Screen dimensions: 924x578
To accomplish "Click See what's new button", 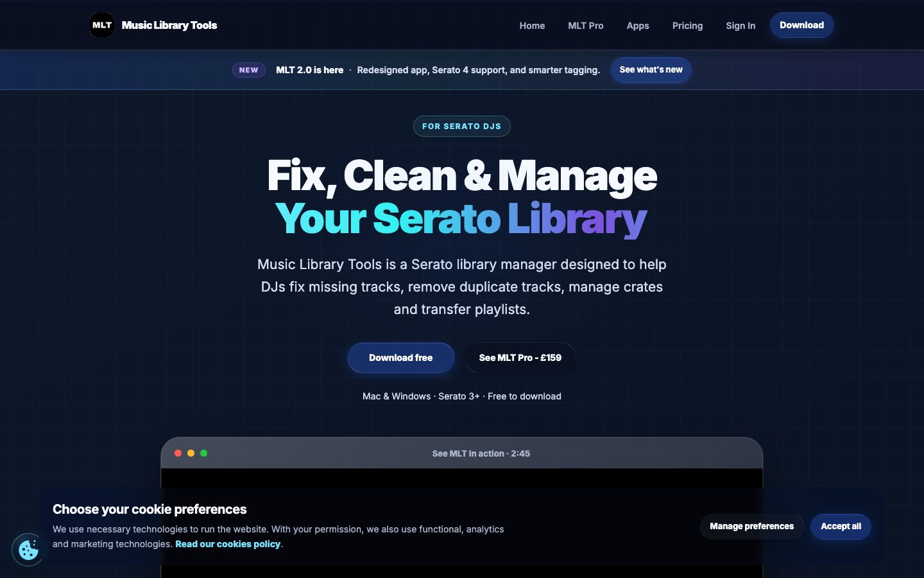I will click(x=651, y=69).
